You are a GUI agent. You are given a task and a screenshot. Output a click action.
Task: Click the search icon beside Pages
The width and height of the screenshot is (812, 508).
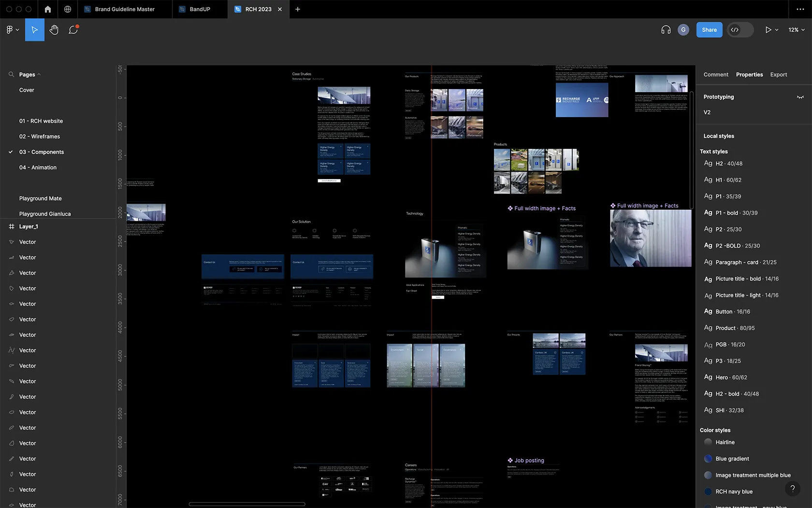[x=11, y=75]
